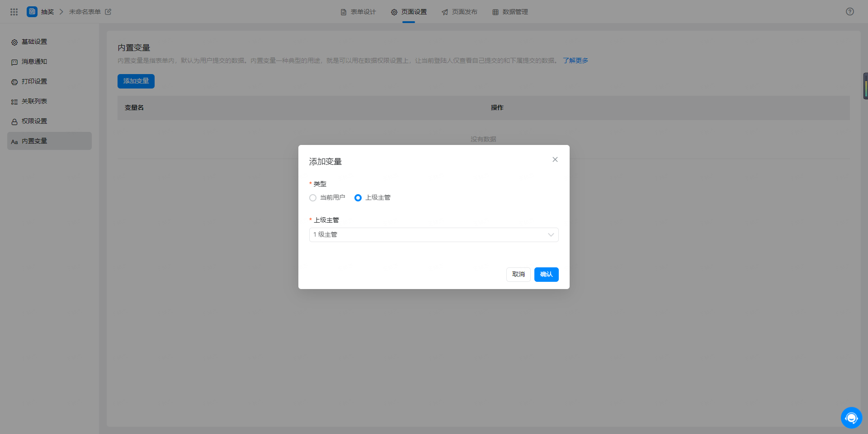
Task: Click the printer icon beside 打印设置
Action: pos(14,82)
